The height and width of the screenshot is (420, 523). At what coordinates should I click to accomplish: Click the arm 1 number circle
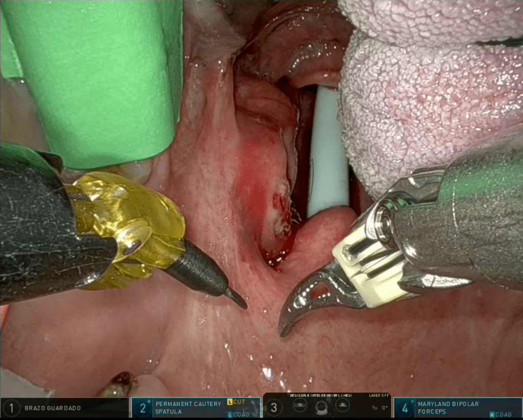[12, 408]
